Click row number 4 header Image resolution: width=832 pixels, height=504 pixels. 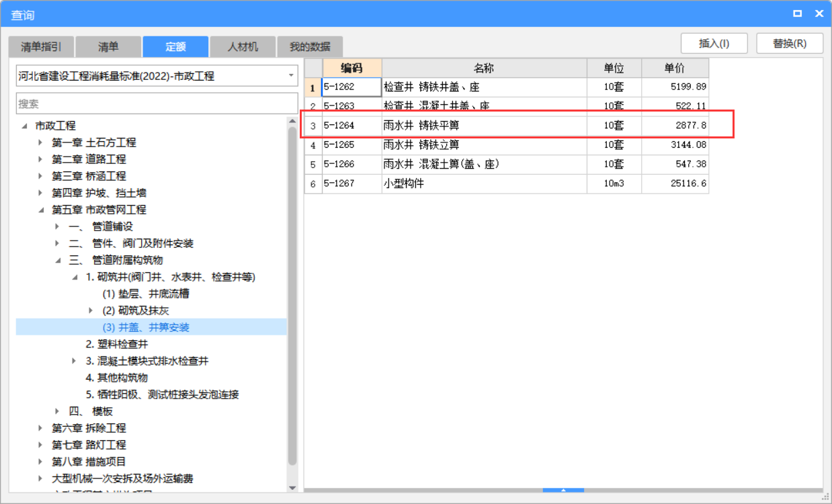click(313, 145)
